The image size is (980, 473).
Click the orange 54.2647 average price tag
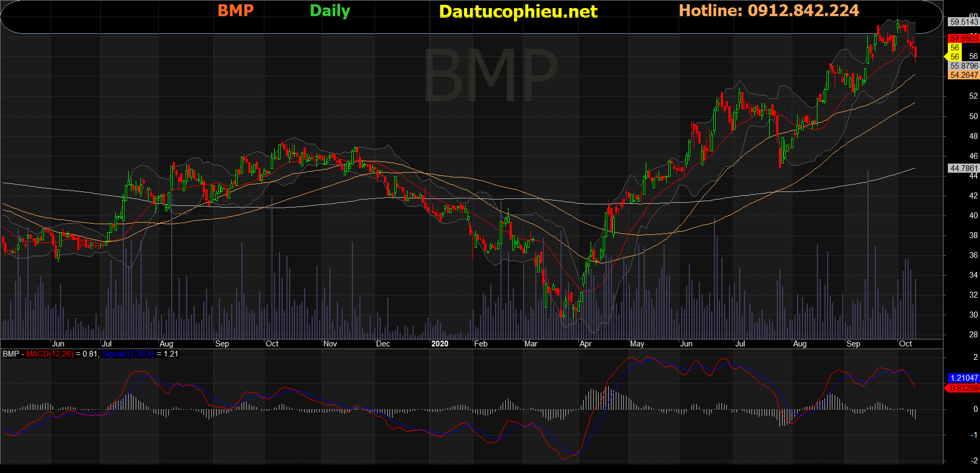coord(963,75)
